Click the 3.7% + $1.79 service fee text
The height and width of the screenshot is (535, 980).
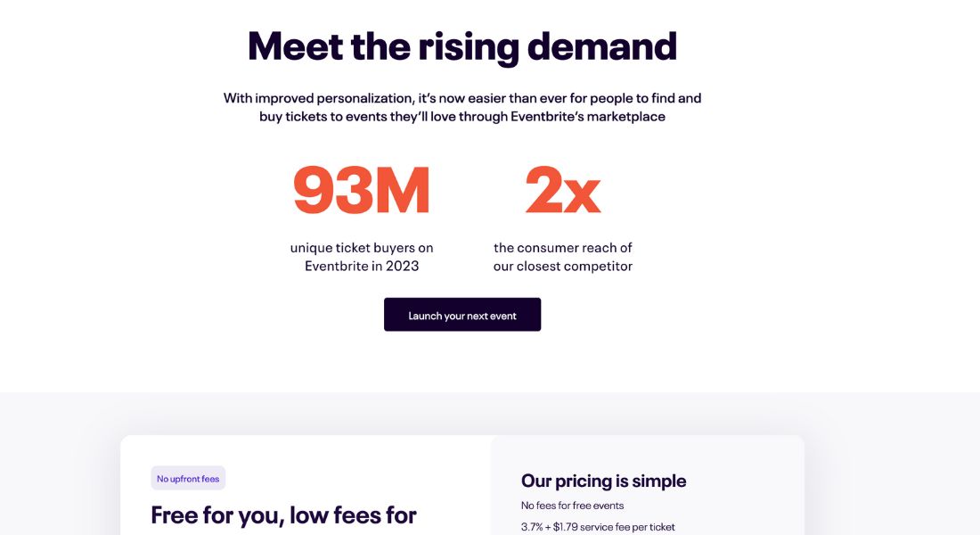click(x=598, y=527)
